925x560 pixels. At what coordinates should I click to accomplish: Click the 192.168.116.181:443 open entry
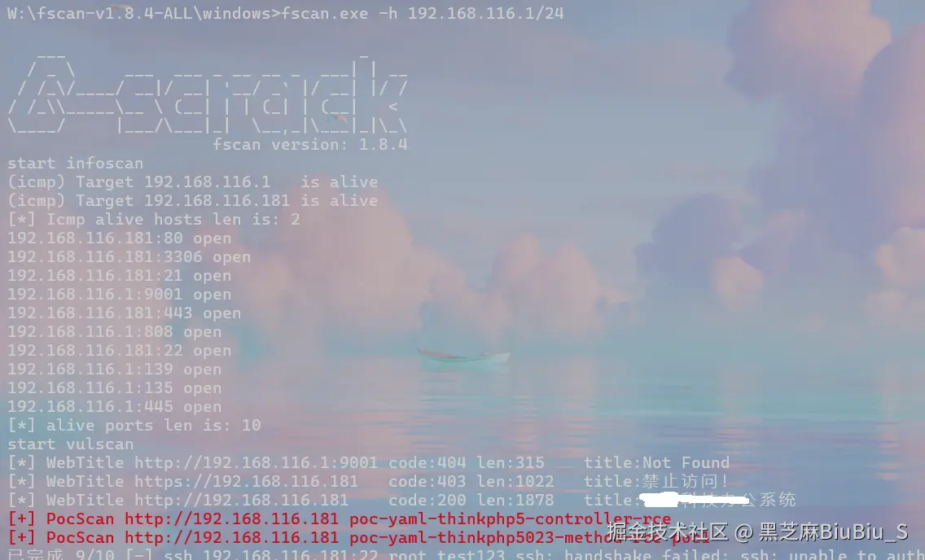(x=124, y=313)
